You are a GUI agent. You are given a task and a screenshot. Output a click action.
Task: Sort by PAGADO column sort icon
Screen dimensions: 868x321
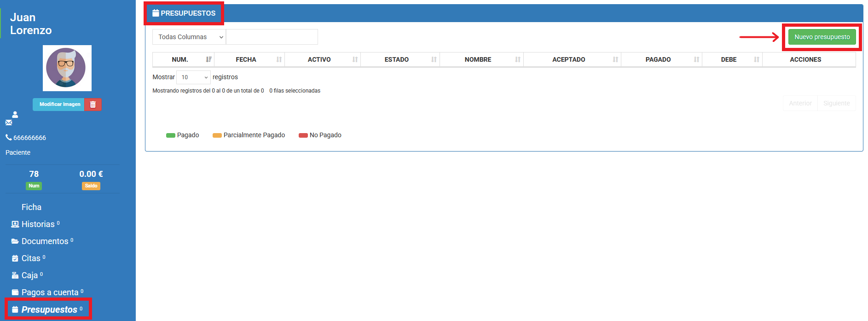[x=696, y=59]
